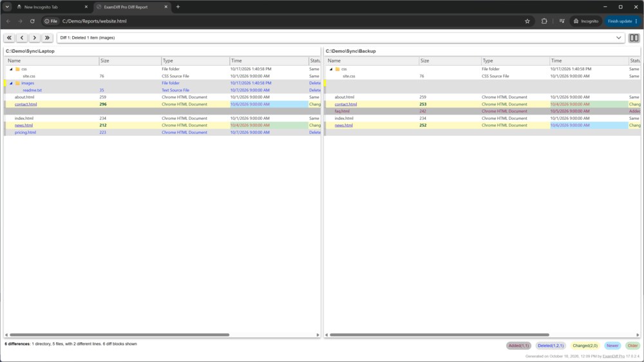This screenshot has height=362, width=644.
Task: Toggle the Older filter badge
Action: 632,346
